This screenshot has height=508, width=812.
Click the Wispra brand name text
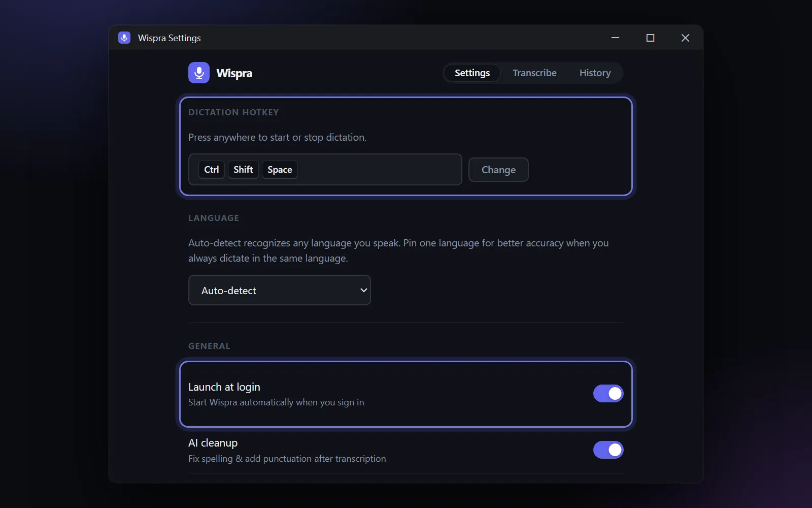tap(234, 73)
